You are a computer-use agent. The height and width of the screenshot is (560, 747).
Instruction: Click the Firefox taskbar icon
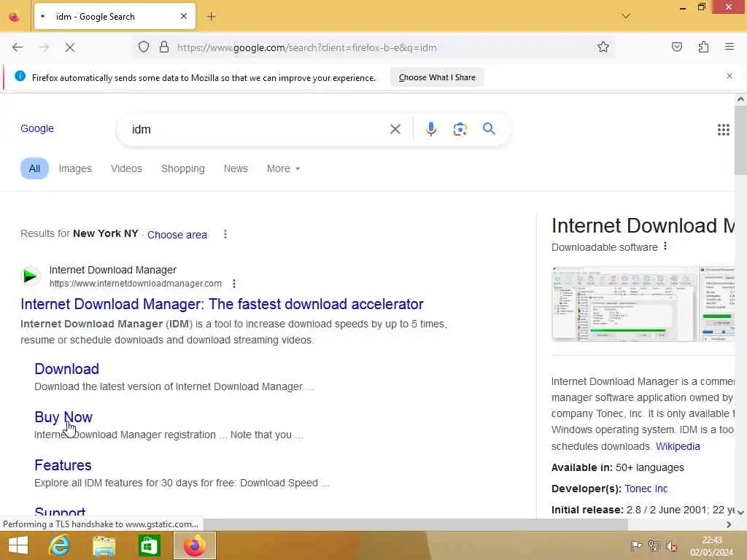click(194, 545)
